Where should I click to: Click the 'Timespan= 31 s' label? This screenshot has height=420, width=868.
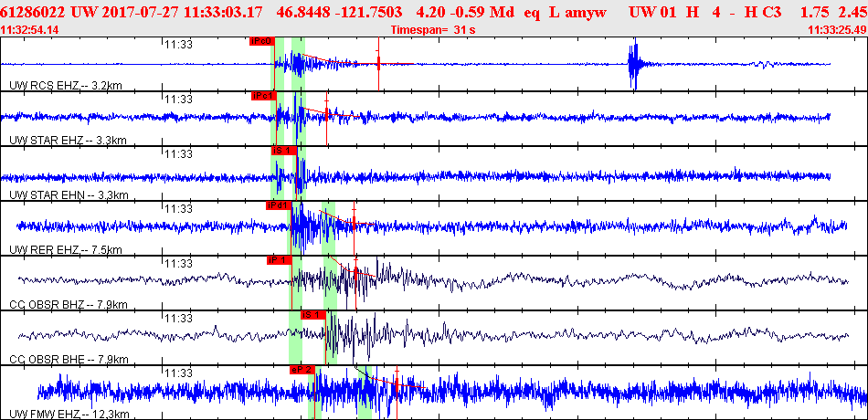tap(433, 30)
